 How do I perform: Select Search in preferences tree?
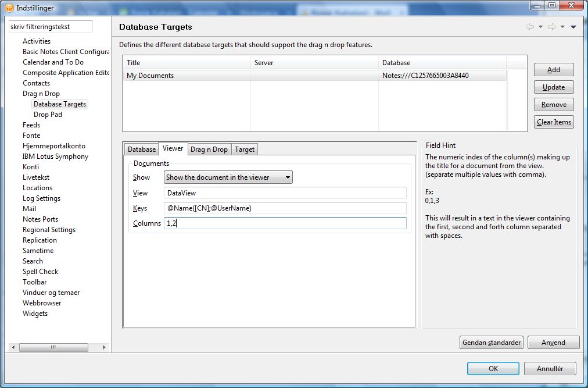click(x=33, y=261)
